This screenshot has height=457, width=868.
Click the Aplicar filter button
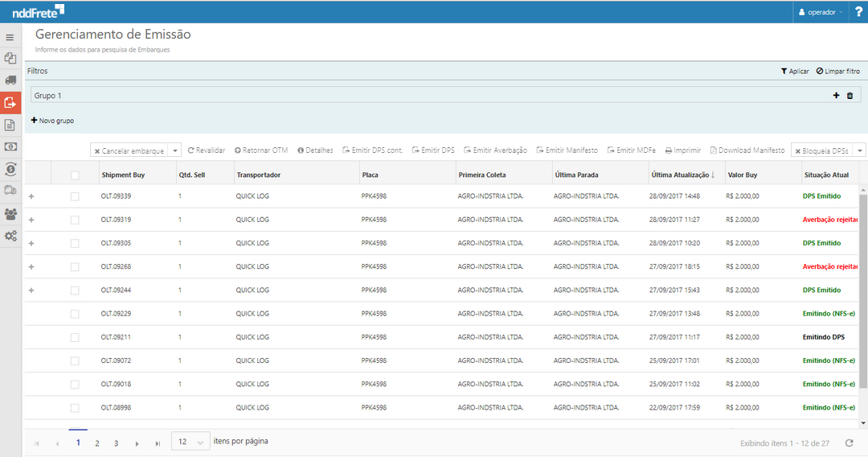[795, 72]
